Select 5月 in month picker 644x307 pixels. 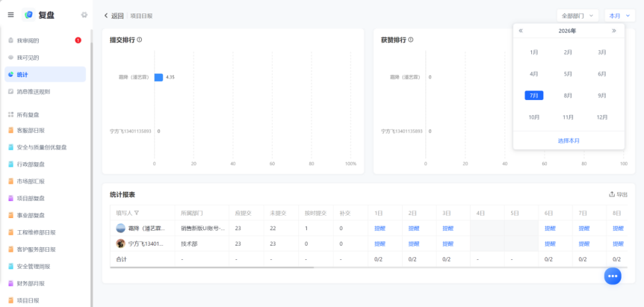coord(568,74)
